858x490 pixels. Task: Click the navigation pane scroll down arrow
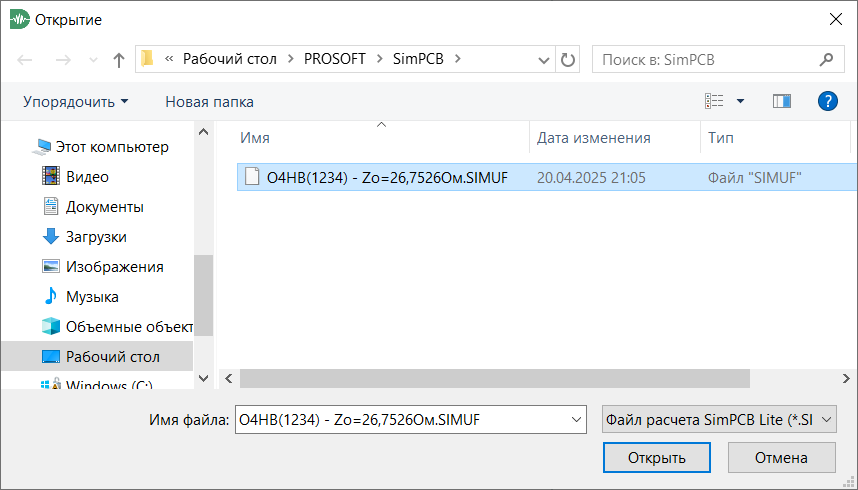[x=204, y=378]
